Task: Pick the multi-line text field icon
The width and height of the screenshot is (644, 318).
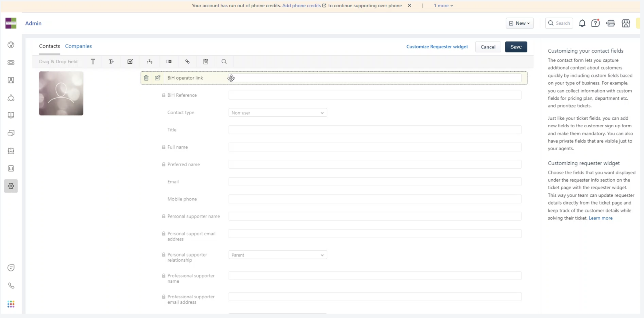Action: point(111,62)
